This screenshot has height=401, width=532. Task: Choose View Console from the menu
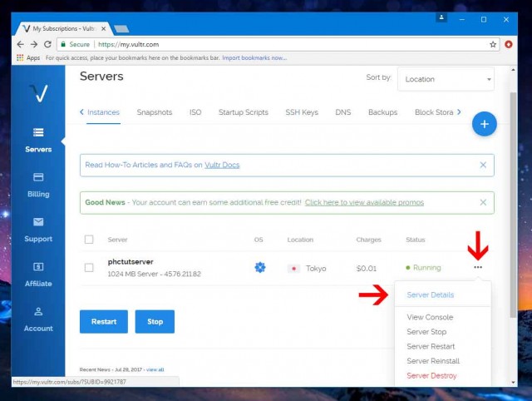point(430,317)
